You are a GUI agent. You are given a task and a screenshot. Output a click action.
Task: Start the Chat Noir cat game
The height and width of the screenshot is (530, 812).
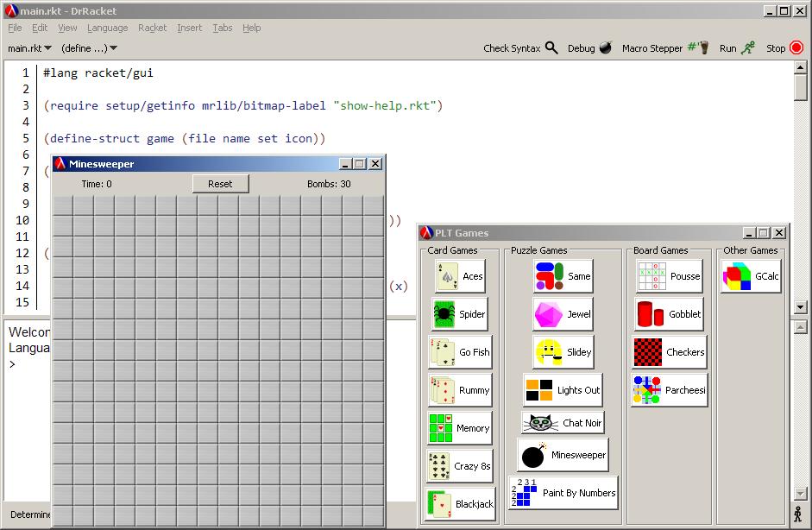pyautogui.click(x=563, y=423)
